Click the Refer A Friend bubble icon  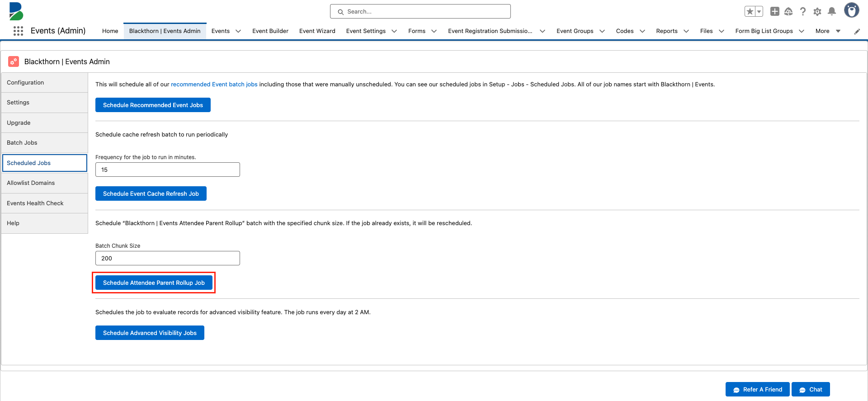click(736, 390)
